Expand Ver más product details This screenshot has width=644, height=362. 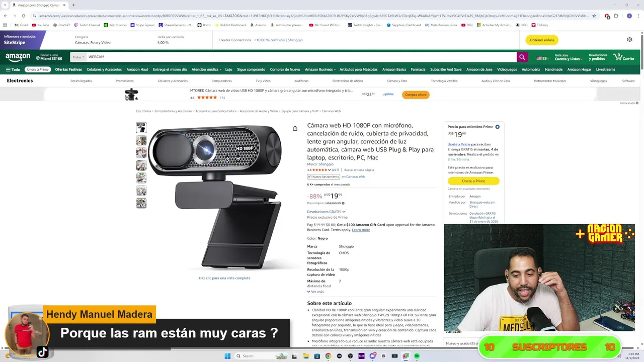pos(315,292)
